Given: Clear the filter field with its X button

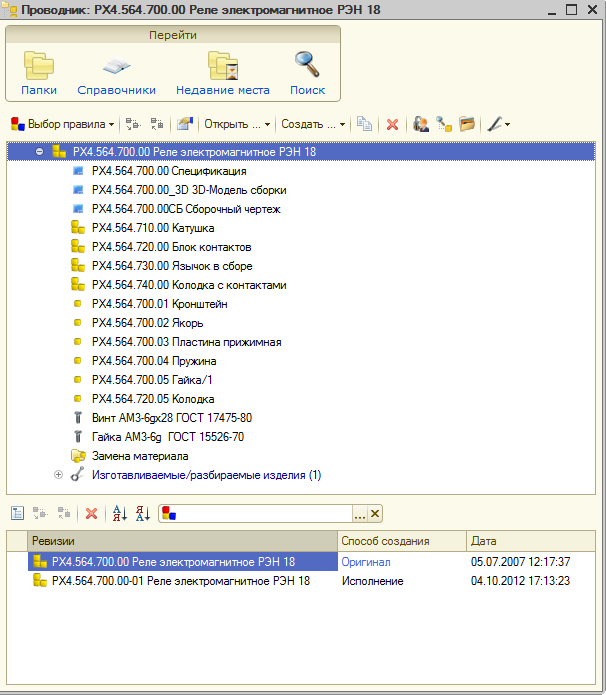Looking at the screenshot, I should click(x=375, y=513).
